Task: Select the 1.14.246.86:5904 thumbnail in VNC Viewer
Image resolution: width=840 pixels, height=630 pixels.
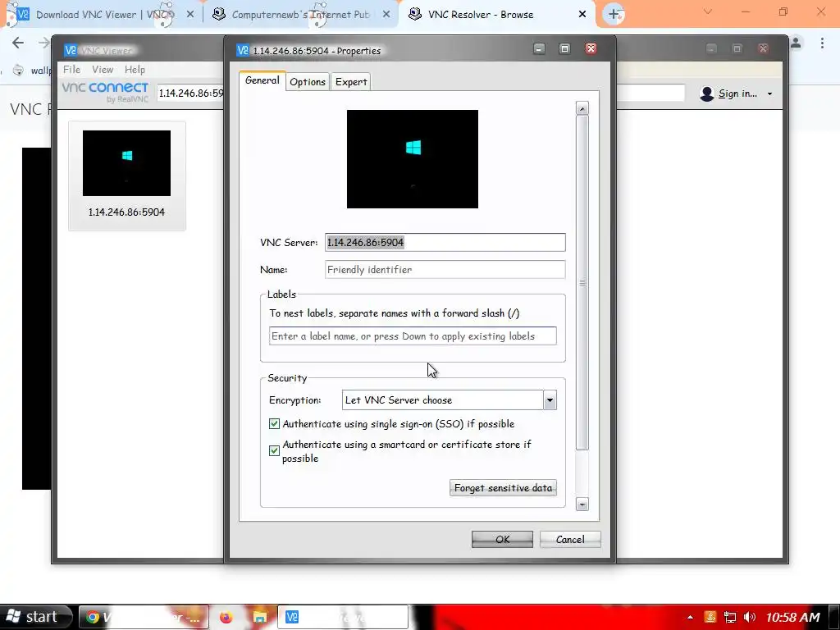Action: [x=127, y=176]
